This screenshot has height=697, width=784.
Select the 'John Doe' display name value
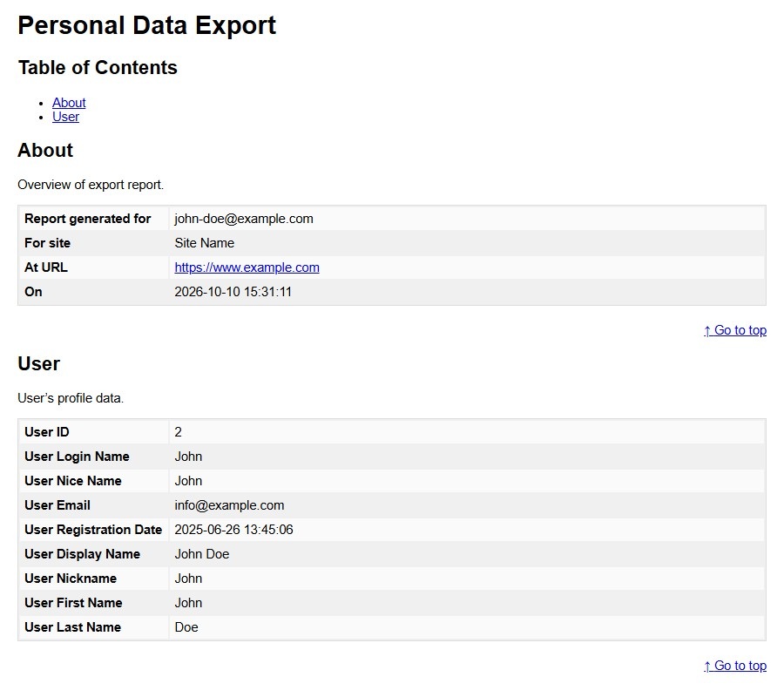pos(202,554)
